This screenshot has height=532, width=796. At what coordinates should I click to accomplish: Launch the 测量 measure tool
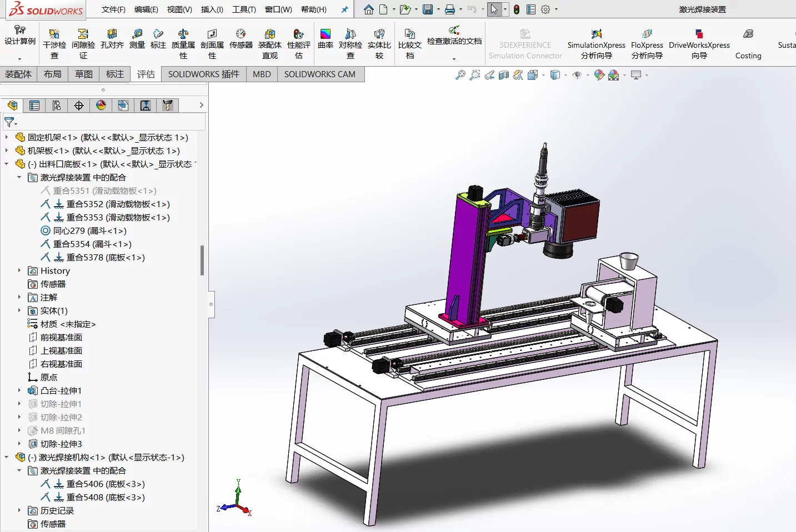click(x=137, y=39)
